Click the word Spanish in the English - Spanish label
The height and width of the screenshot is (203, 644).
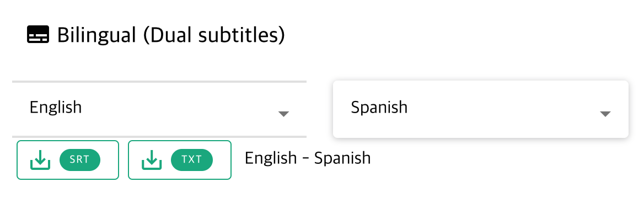[342, 158]
